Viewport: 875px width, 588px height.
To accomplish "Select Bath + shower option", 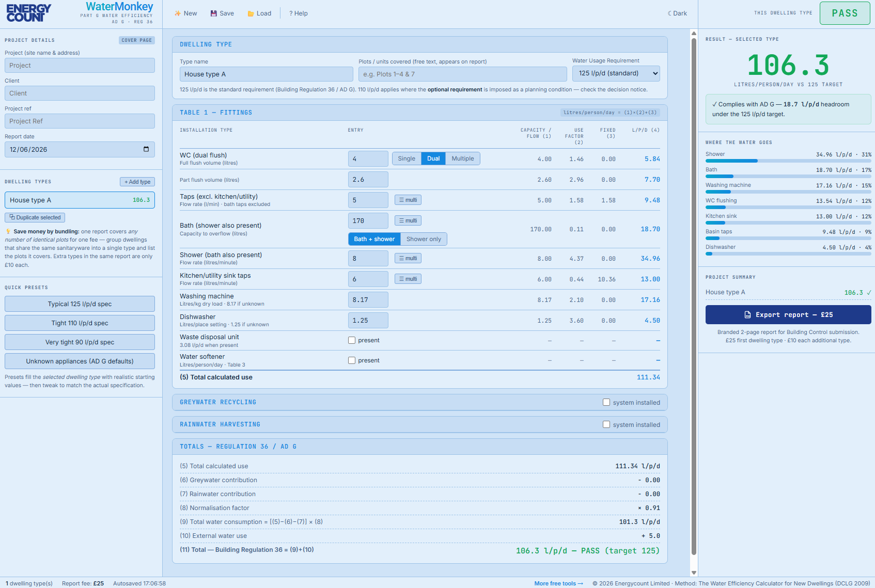I will pos(374,239).
